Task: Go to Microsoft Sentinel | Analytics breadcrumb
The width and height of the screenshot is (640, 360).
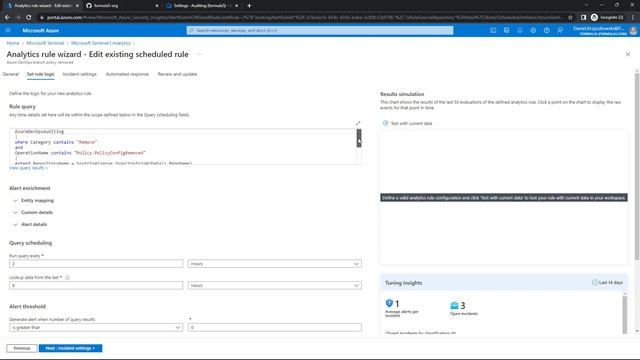Action: [x=101, y=43]
